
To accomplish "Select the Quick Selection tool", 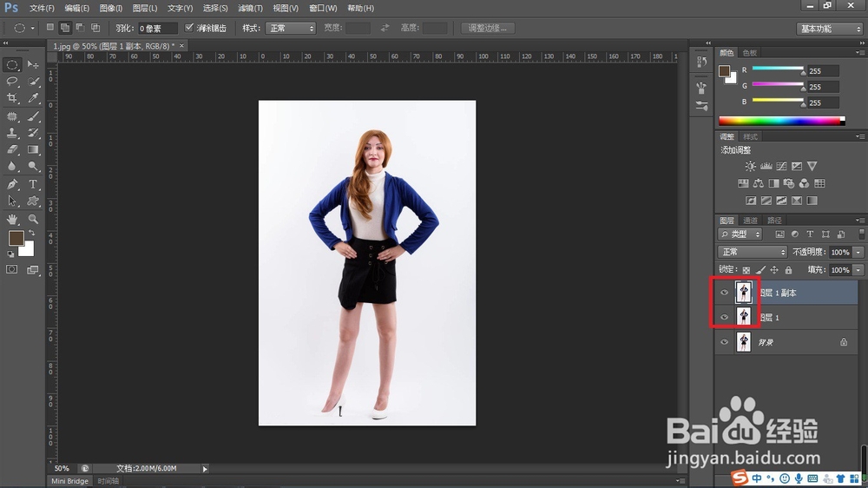I will tap(33, 82).
